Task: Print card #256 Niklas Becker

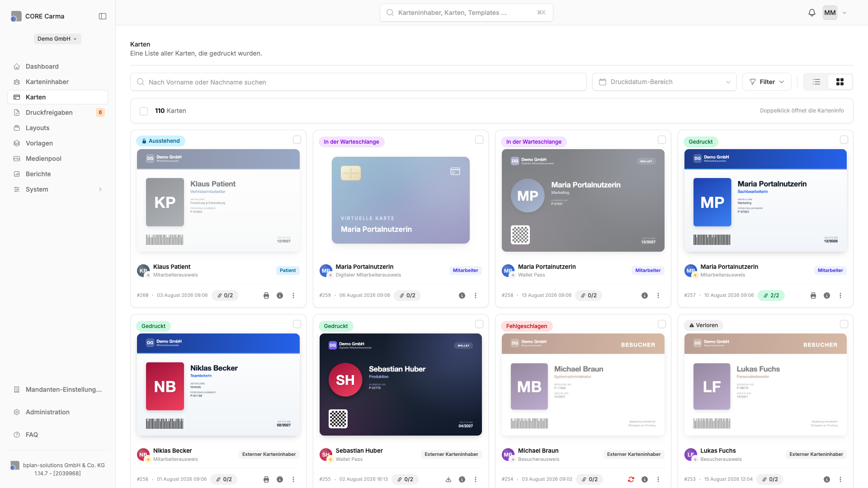Action: pos(266,479)
